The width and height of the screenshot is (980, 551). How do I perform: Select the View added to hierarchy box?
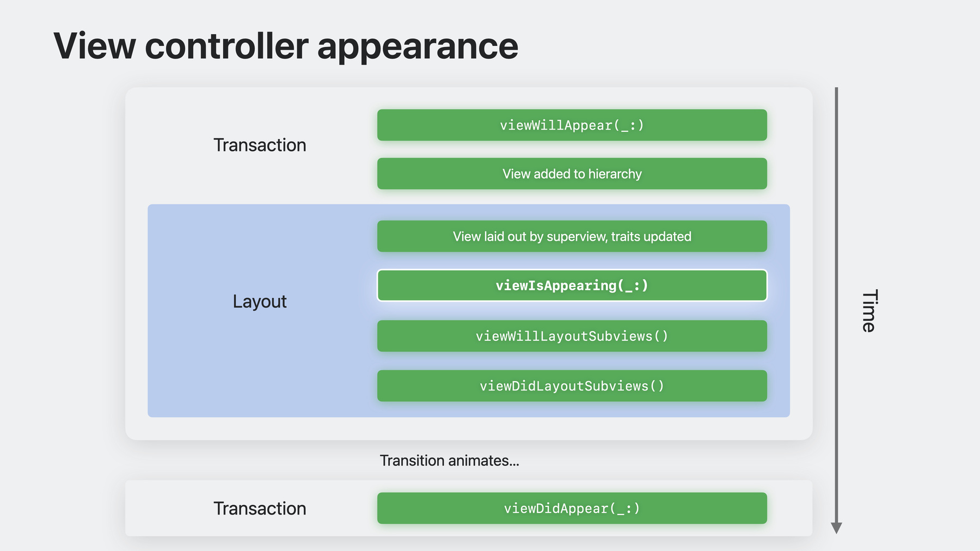(572, 174)
